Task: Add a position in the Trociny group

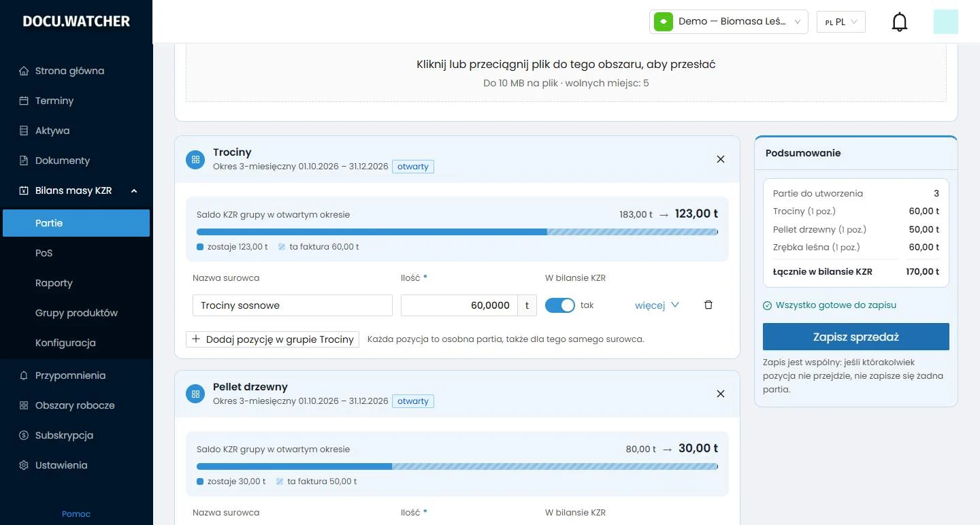Action: point(272,339)
